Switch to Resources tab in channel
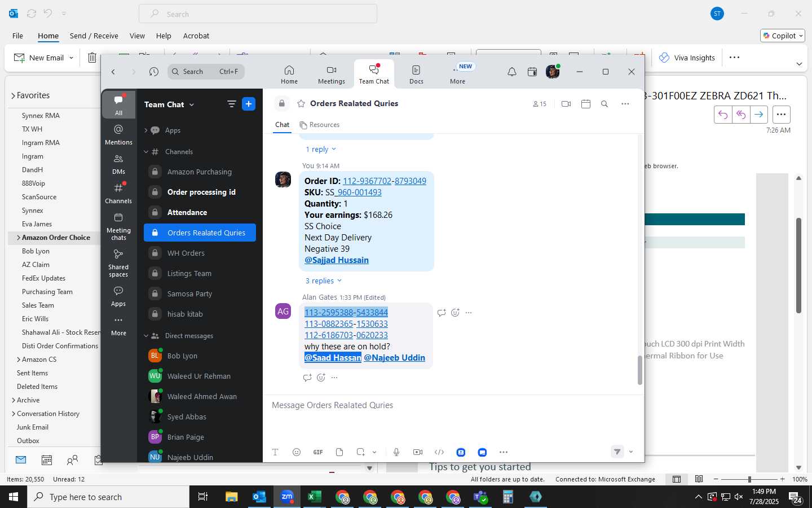 tap(320, 125)
